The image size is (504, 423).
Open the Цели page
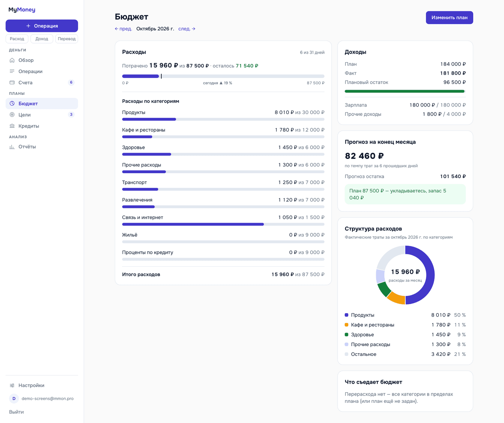(x=42, y=115)
